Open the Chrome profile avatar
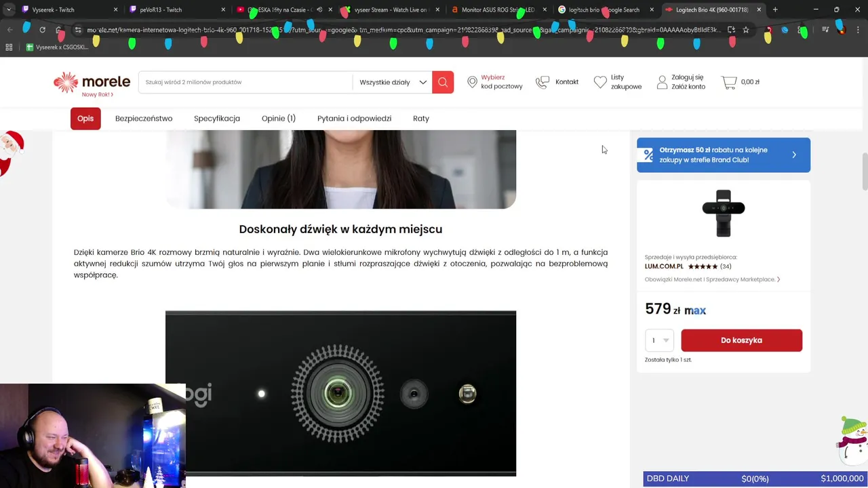This screenshot has height=488, width=868. coord(841,30)
